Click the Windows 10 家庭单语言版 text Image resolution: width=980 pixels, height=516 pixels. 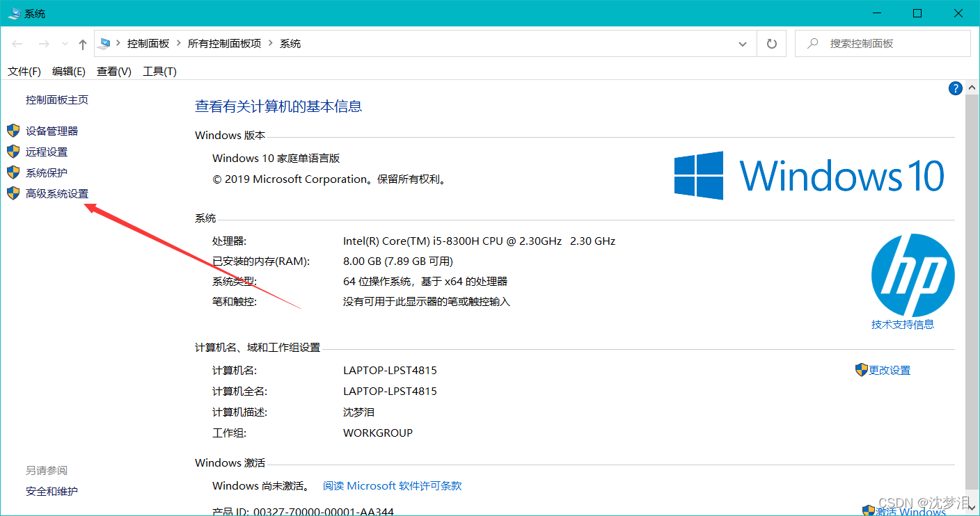[276, 159]
